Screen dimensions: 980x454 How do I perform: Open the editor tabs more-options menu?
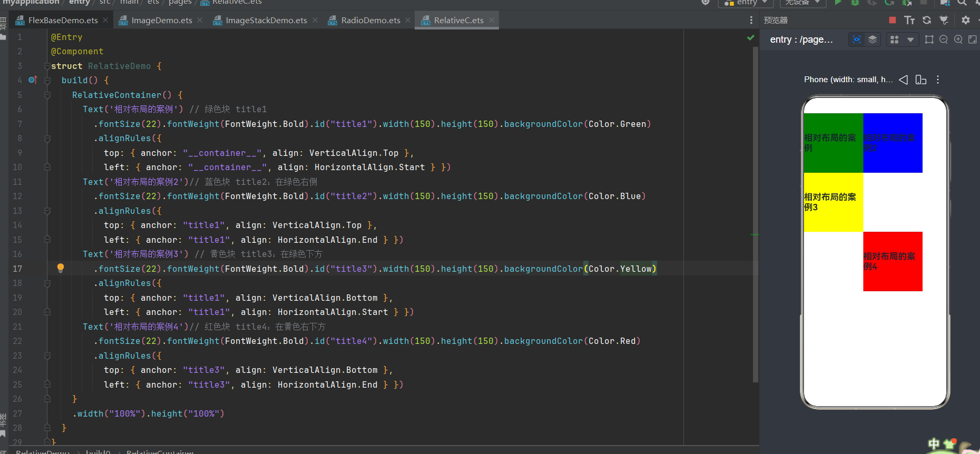pyautogui.click(x=751, y=20)
